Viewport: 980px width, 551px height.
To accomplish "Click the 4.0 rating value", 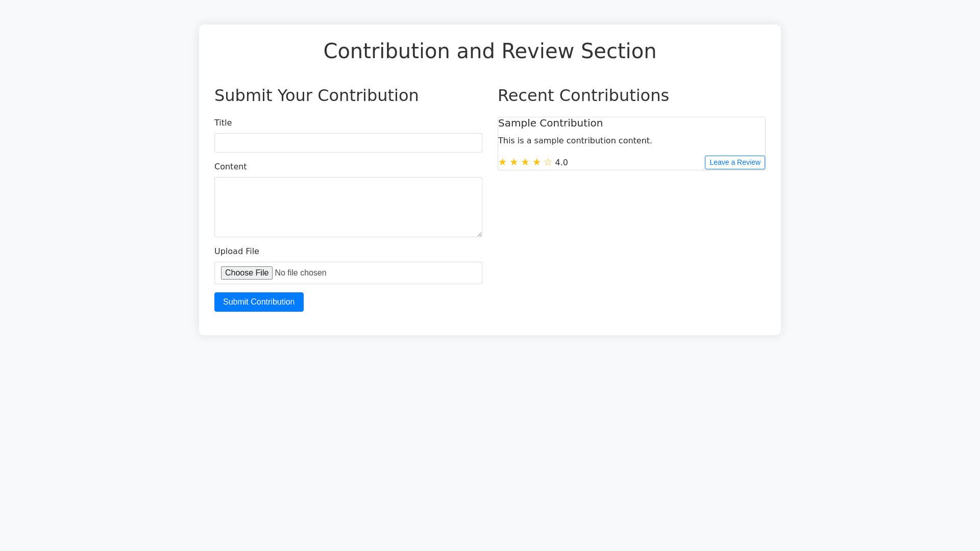I will pos(561,163).
